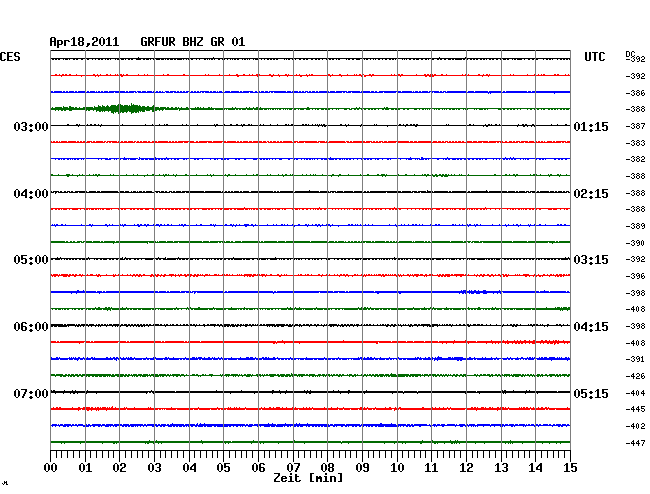Select minute tick label 12
Screen dimensions: 650x494
coord(466,468)
